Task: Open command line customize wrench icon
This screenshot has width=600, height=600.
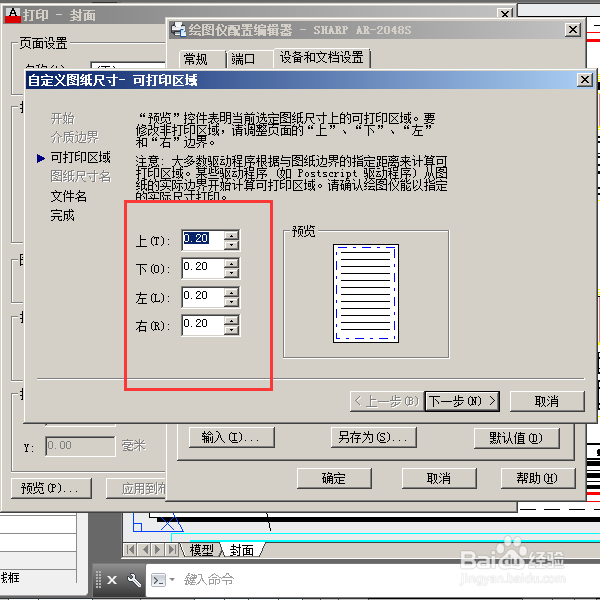Action: (x=134, y=580)
